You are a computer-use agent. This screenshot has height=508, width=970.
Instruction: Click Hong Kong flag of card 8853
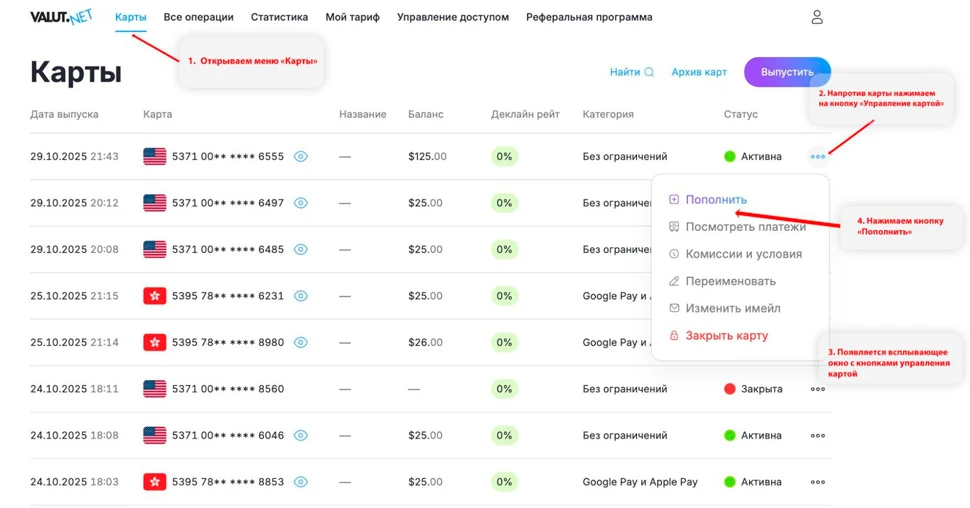click(155, 481)
